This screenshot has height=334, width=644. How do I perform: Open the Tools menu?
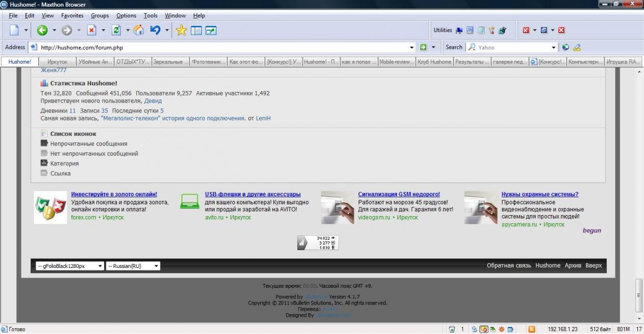point(150,16)
